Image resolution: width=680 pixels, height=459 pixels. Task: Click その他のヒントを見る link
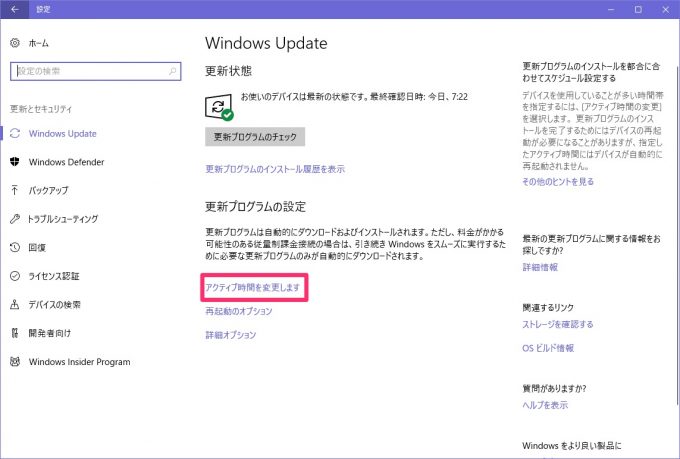(558, 181)
